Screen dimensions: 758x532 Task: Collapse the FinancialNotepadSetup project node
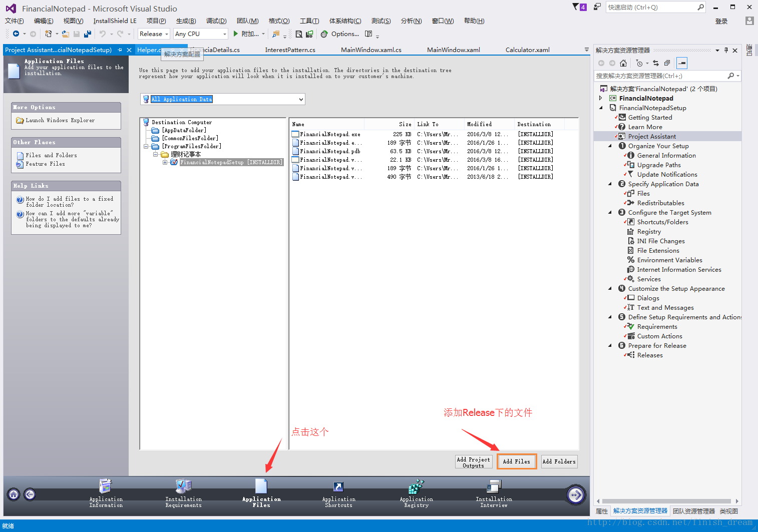(601, 108)
